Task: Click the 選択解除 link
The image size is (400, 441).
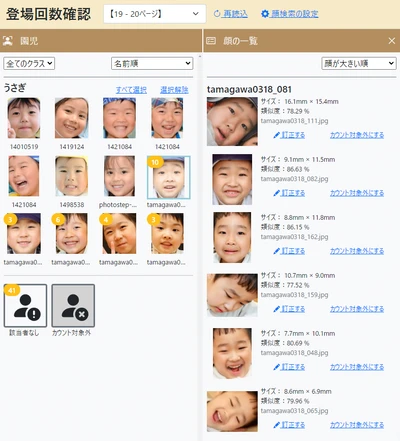Action: [x=174, y=90]
